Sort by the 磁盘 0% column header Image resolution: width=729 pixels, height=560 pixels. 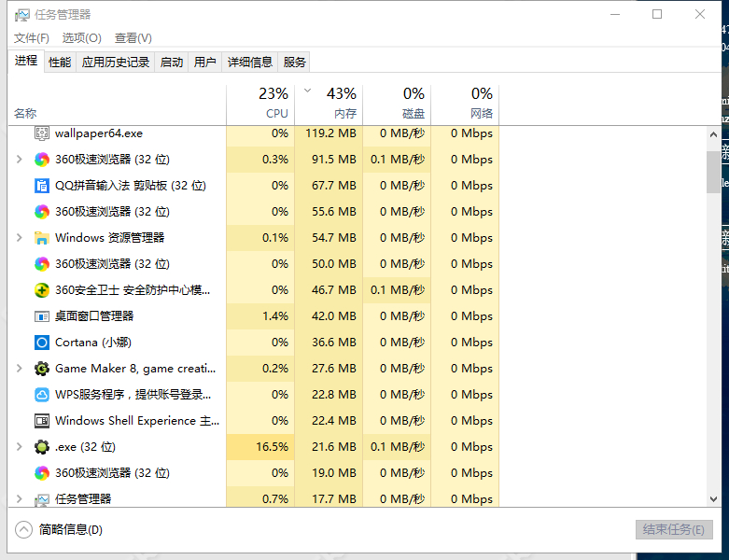397,105
